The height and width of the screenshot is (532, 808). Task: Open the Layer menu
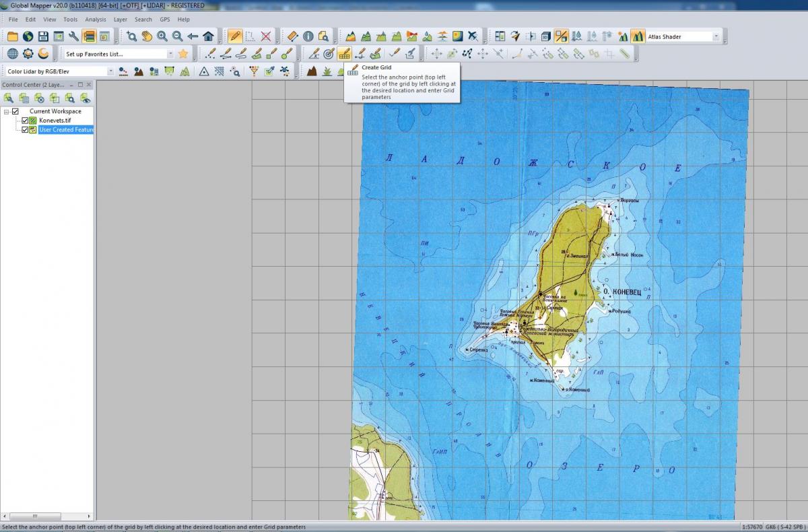pyautogui.click(x=120, y=20)
